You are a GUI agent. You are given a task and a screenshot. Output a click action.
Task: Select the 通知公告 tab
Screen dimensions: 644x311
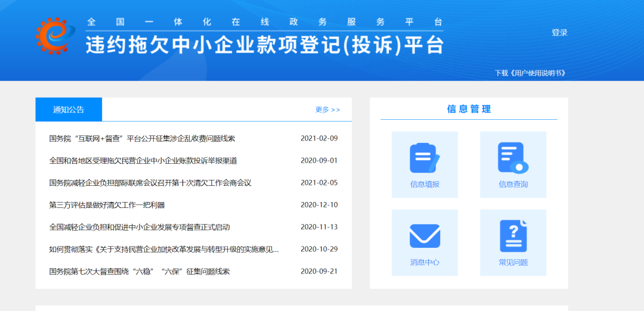(x=69, y=110)
